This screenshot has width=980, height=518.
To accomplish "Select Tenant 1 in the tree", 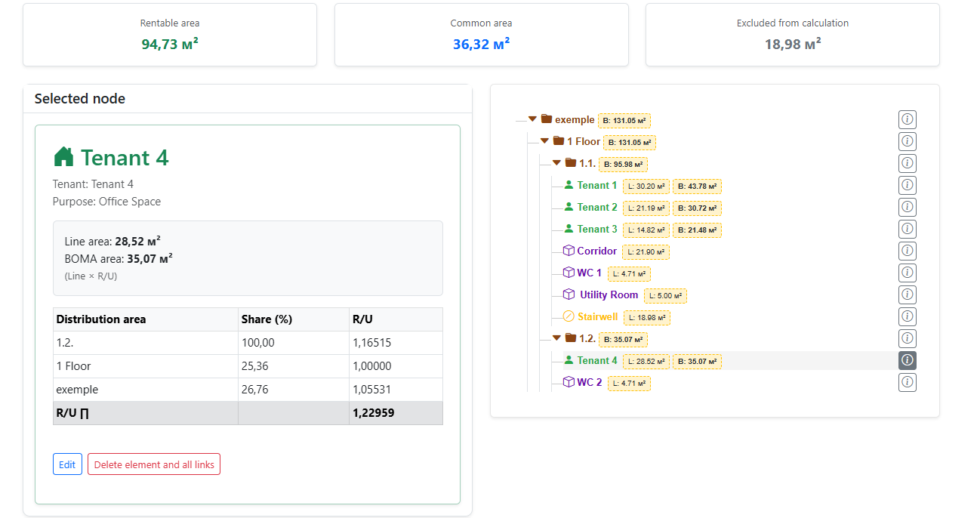I will [597, 185].
